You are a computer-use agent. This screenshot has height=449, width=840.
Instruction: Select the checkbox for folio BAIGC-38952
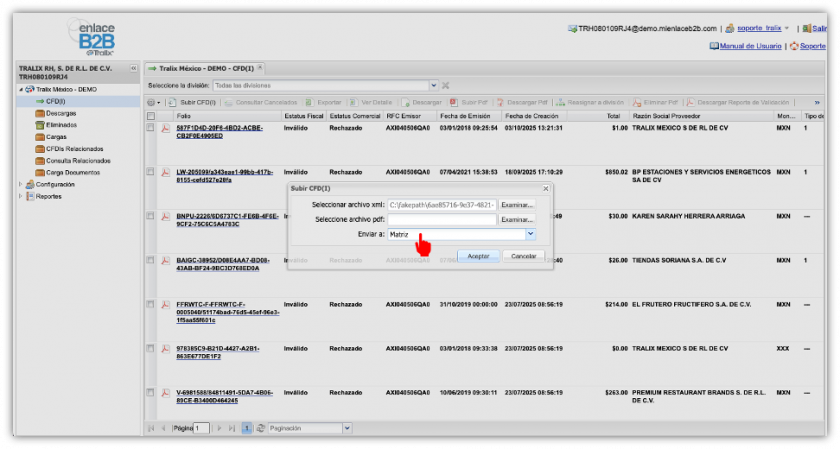click(151, 260)
